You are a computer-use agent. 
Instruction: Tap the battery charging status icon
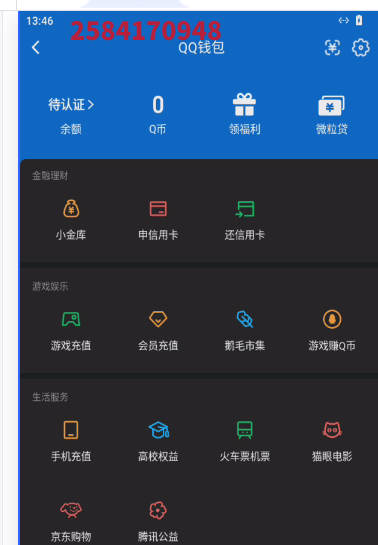[359, 21]
